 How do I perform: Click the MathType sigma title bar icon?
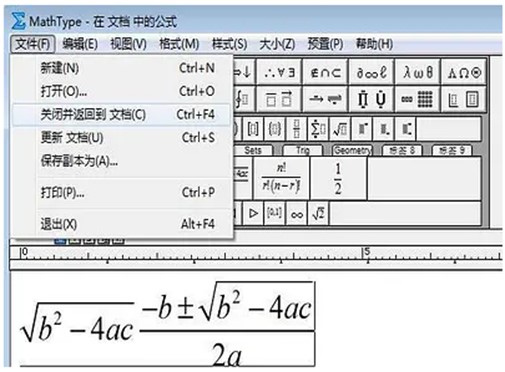18,21
